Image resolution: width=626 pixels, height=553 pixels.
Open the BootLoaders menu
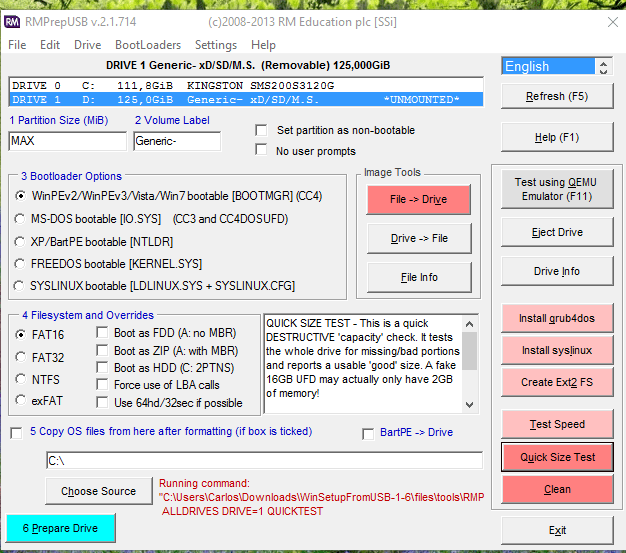[148, 45]
